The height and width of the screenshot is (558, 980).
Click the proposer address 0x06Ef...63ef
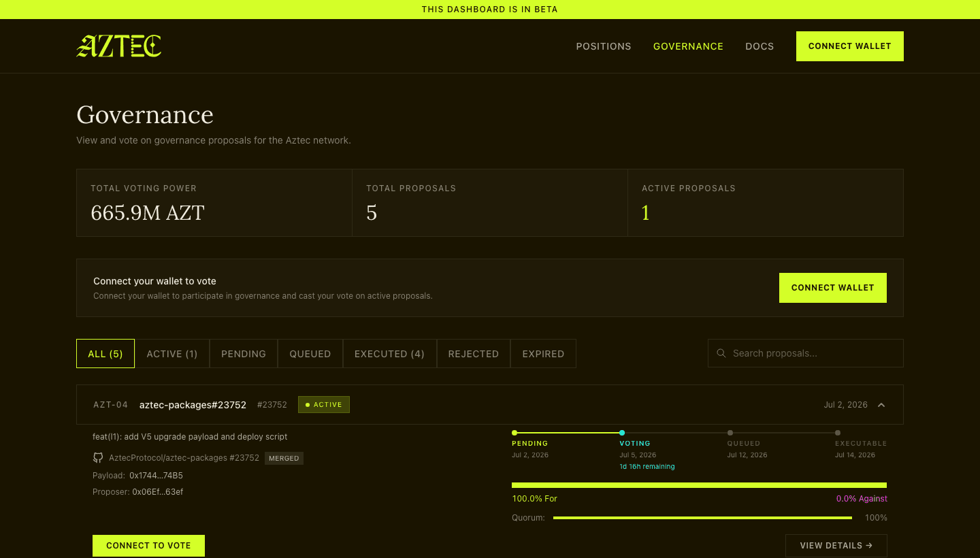click(x=158, y=492)
